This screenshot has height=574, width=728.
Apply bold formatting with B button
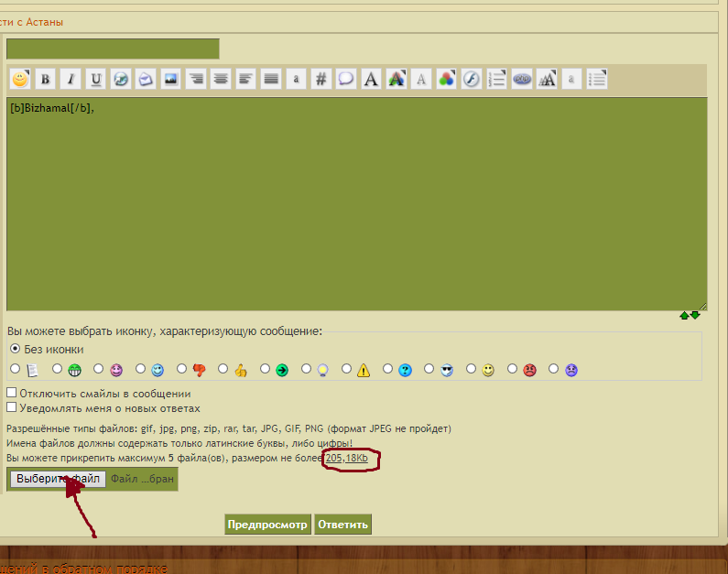(x=45, y=79)
